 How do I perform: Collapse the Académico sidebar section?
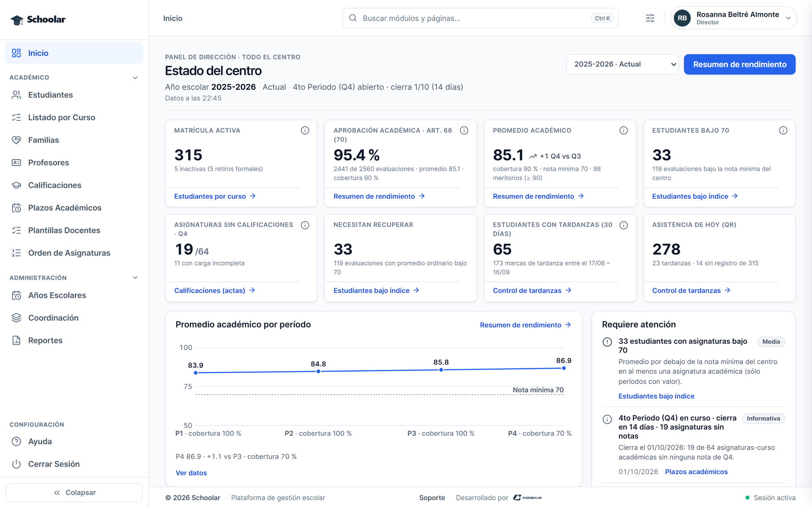pyautogui.click(x=135, y=78)
